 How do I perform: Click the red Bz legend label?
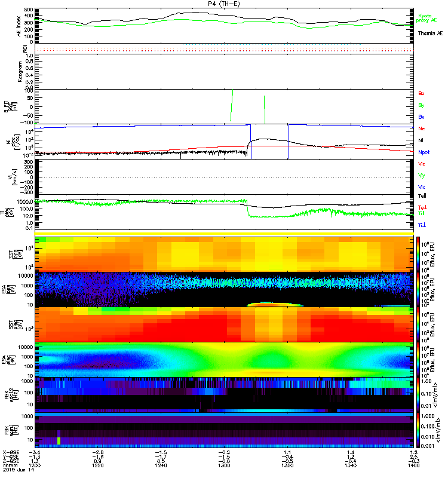pos(421,93)
